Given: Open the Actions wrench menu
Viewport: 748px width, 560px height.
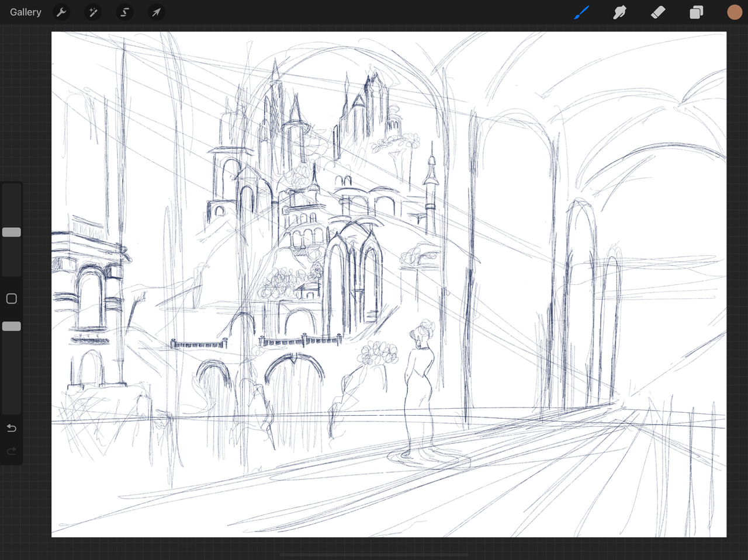Looking at the screenshot, I should (61, 12).
